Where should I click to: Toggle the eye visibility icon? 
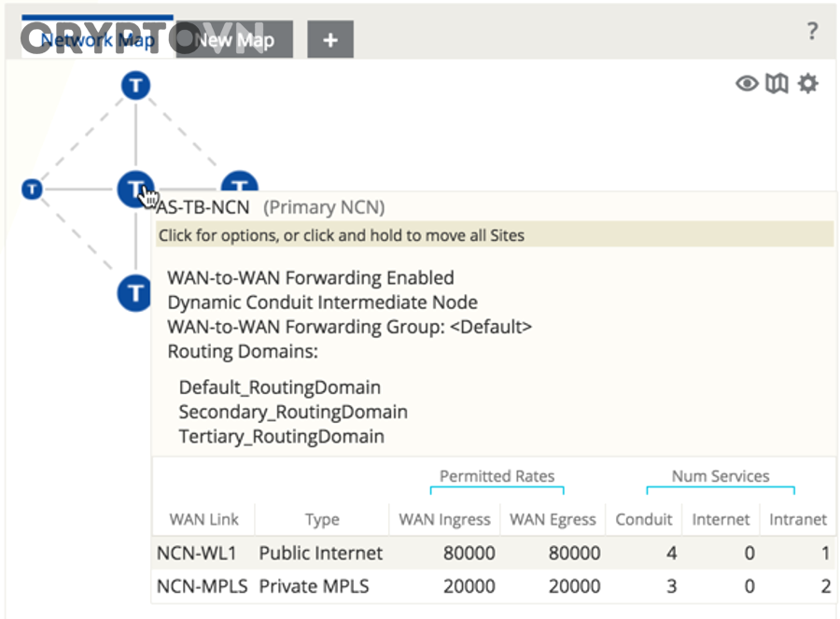tap(747, 84)
